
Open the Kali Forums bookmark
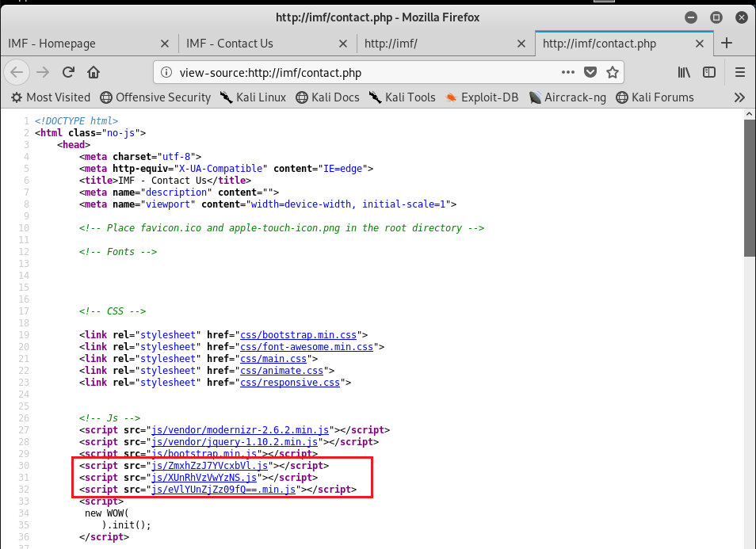pyautogui.click(x=655, y=97)
